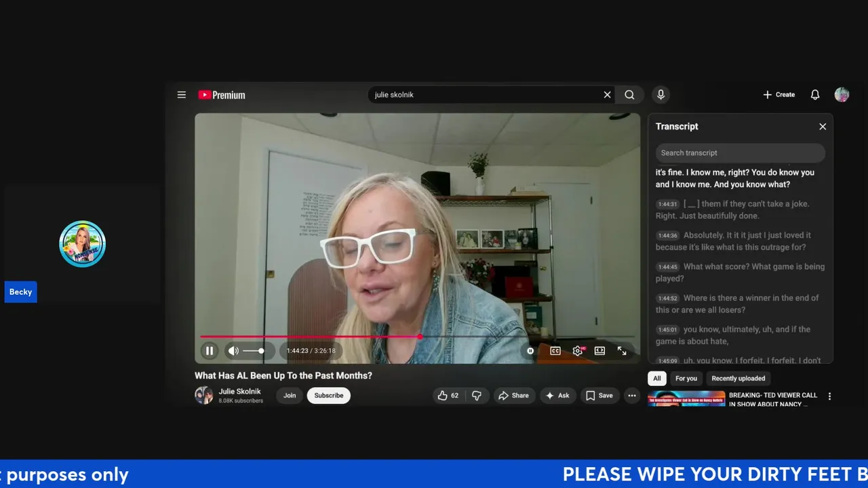Jump to transcript line at 1:44:31
Viewport: 868px width, 488px height.
click(x=740, y=209)
